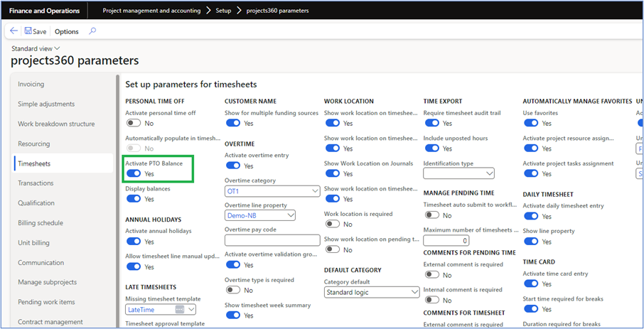Turn off Activate overtime entry toggle

[232, 166]
